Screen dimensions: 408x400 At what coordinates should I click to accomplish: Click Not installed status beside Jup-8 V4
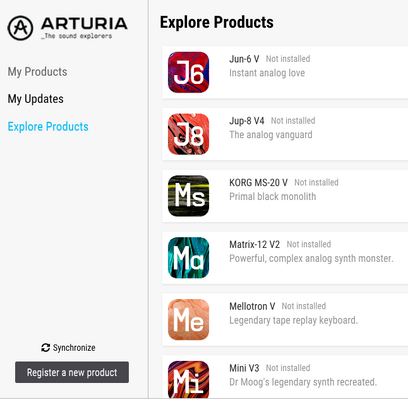click(293, 121)
